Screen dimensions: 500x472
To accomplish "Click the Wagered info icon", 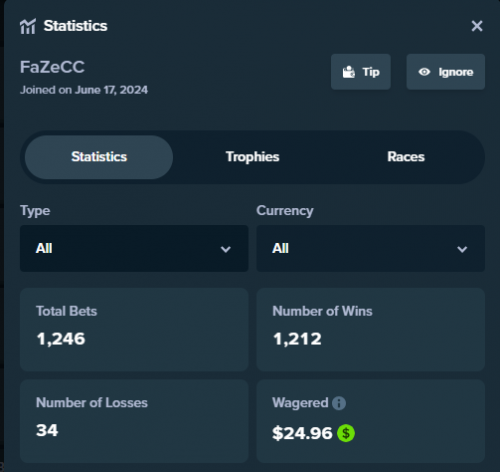I will (x=339, y=403).
